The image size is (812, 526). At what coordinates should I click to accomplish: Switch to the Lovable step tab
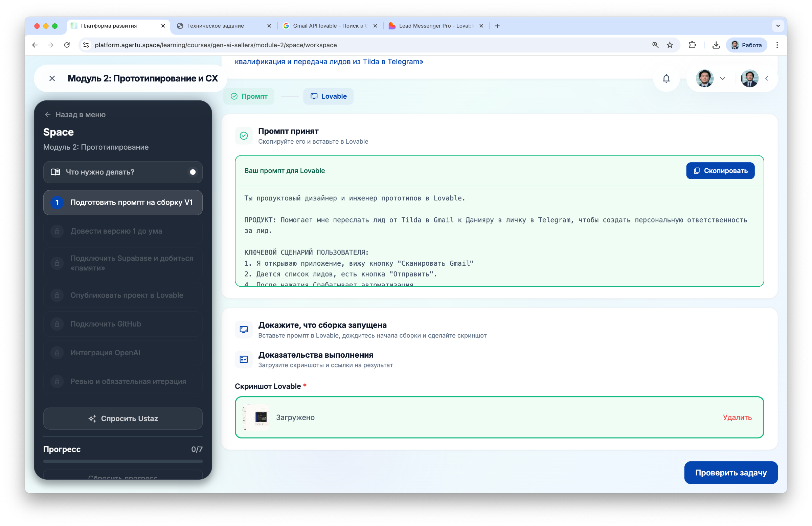pos(328,96)
